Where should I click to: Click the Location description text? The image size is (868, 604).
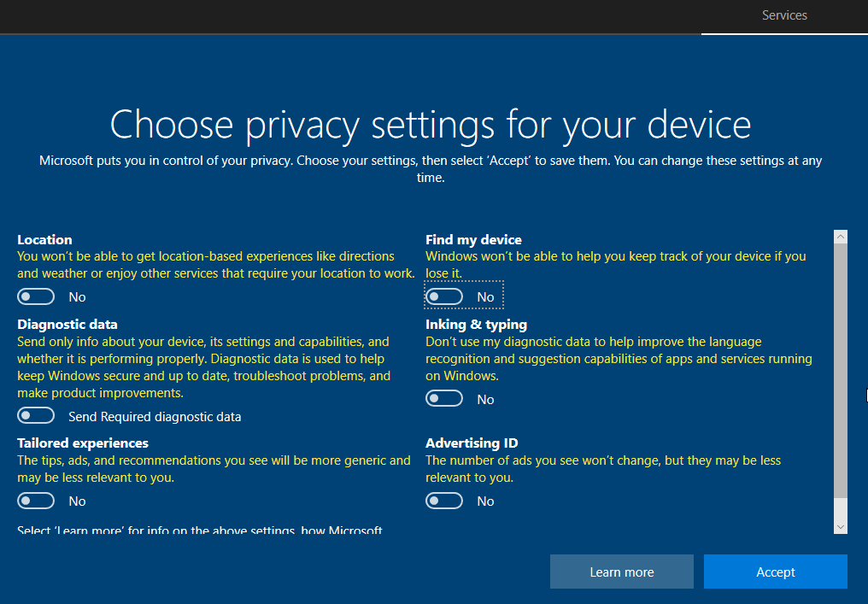click(x=216, y=265)
